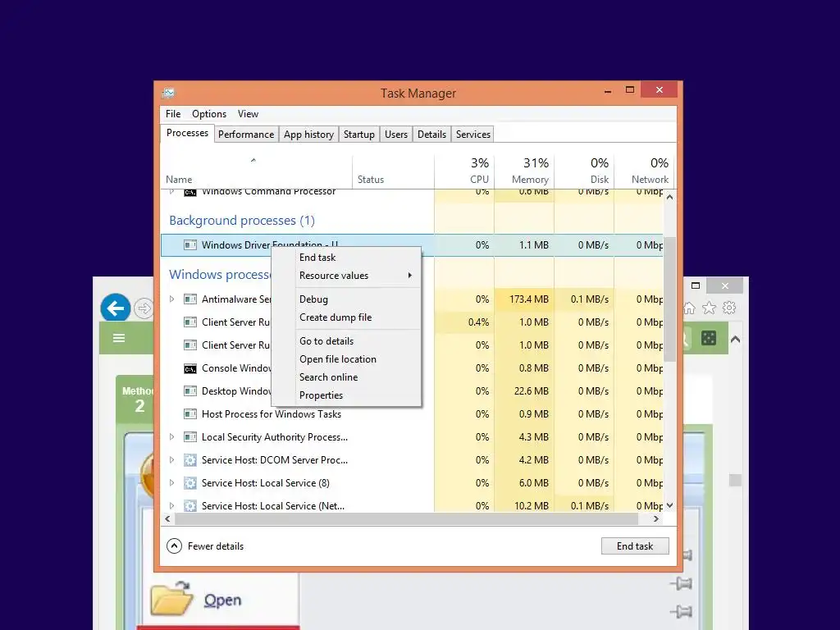Click the Service Host DCOM Server gear icon
Viewport: 840px width, 630px height.
point(190,460)
